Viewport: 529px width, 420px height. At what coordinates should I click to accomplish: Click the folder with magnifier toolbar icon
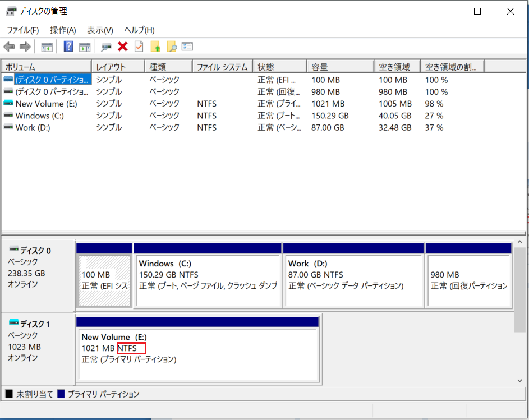click(172, 47)
